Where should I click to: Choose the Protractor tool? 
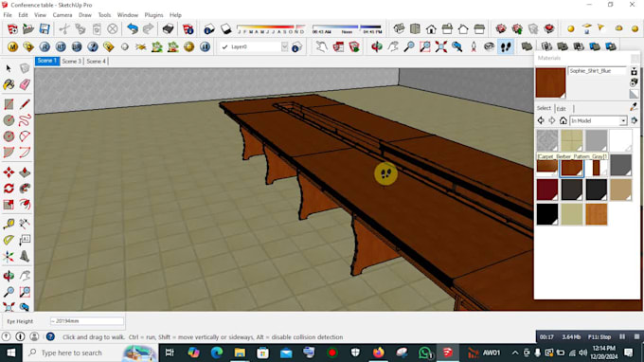[9, 240]
